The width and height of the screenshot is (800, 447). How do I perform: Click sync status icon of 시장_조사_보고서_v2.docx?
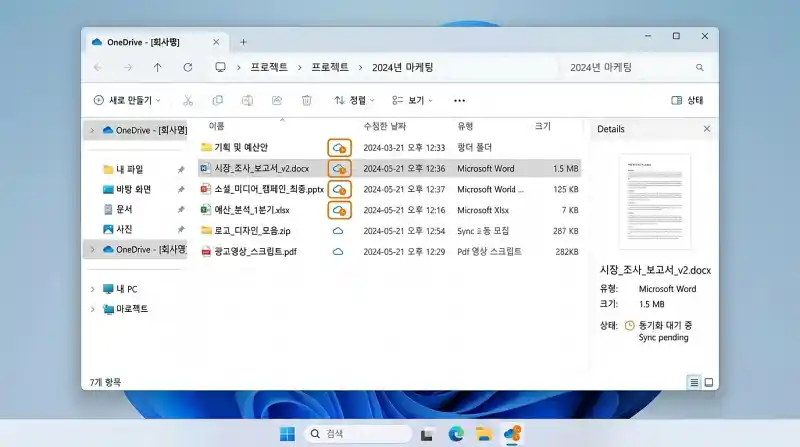coord(339,168)
